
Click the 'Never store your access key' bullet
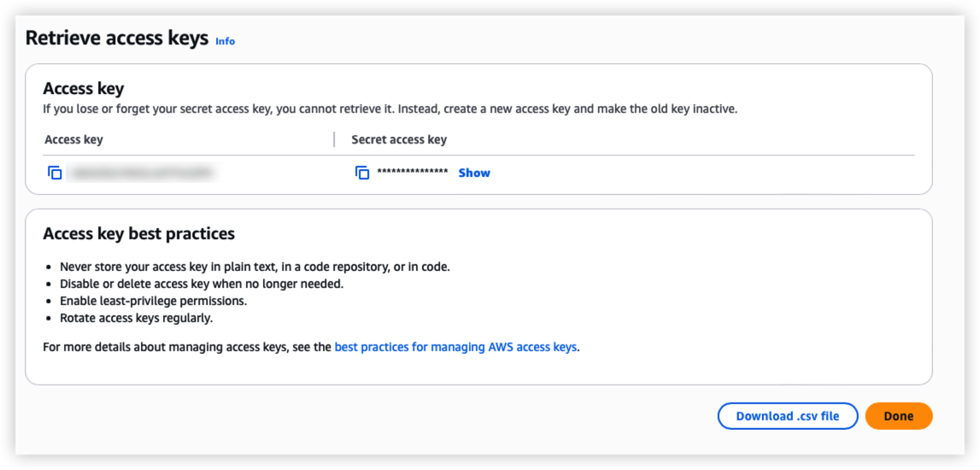(255, 267)
